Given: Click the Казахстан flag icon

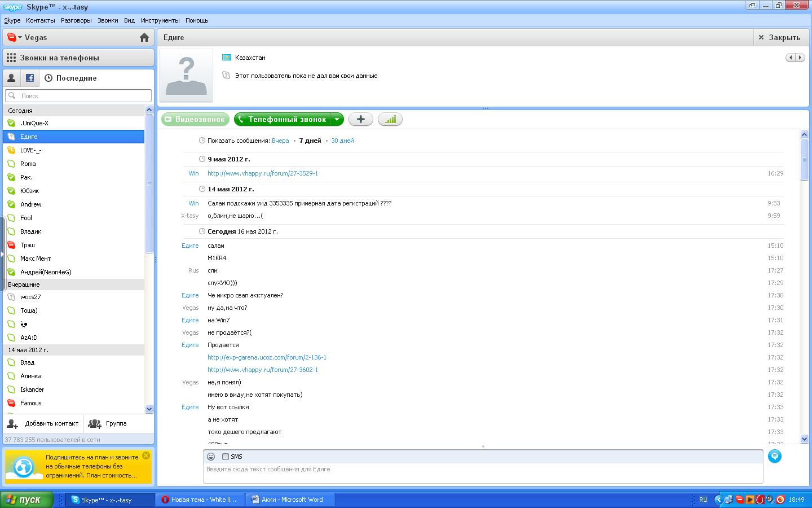Looking at the screenshot, I should click(227, 58).
